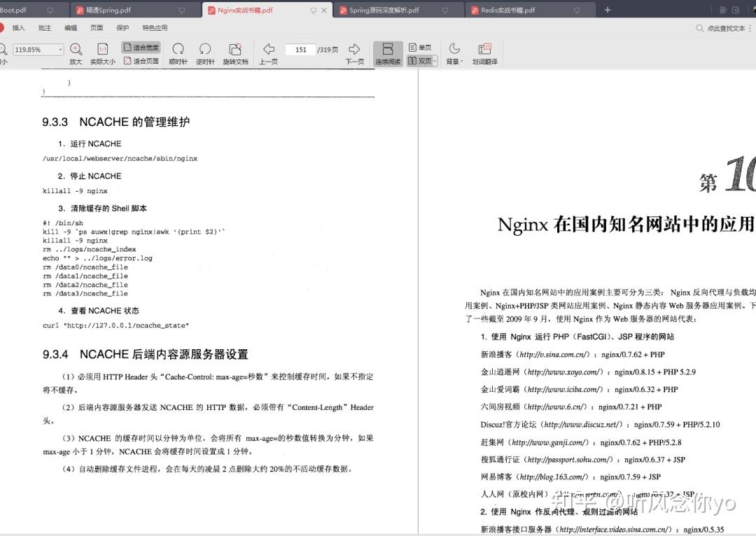Go to previous page (上一页)

[269, 53]
